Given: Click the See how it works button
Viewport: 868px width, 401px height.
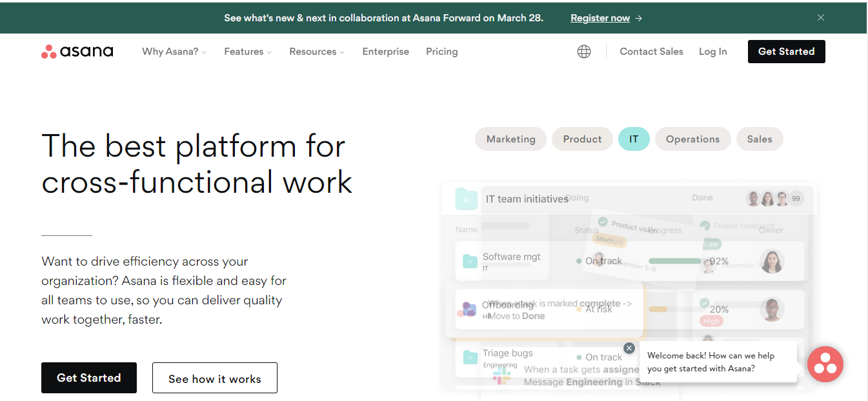Looking at the screenshot, I should pyautogui.click(x=215, y=378).
